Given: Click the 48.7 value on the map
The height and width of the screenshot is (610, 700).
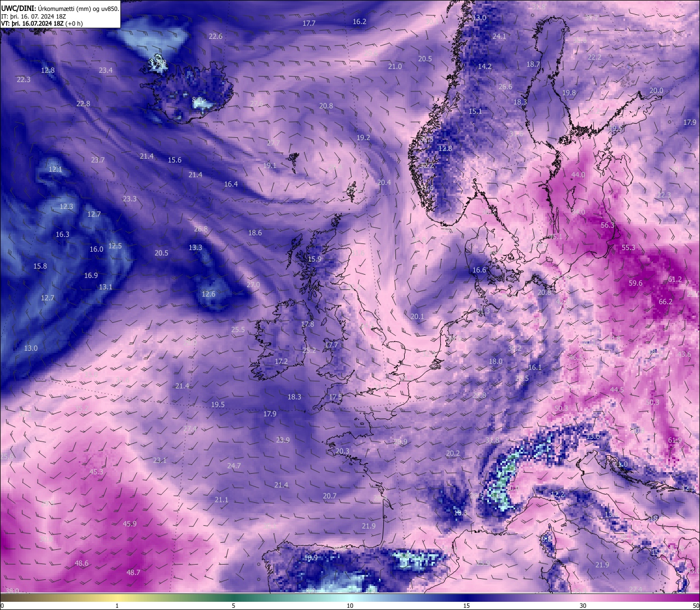Looking at the screenshot, I should 133,572.
